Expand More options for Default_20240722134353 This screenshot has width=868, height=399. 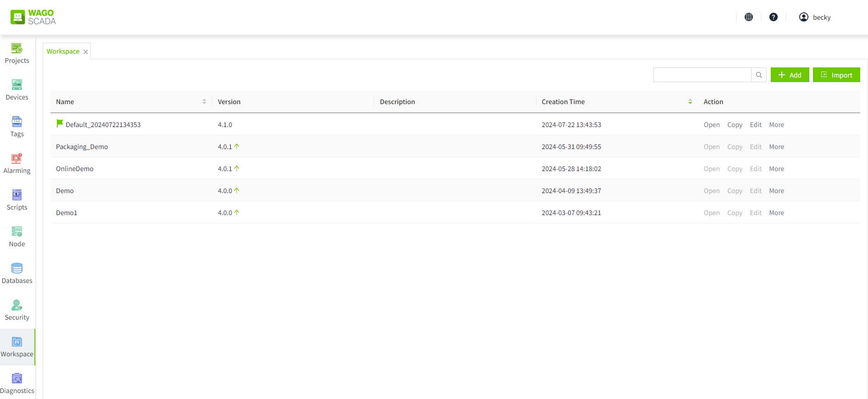776,125
